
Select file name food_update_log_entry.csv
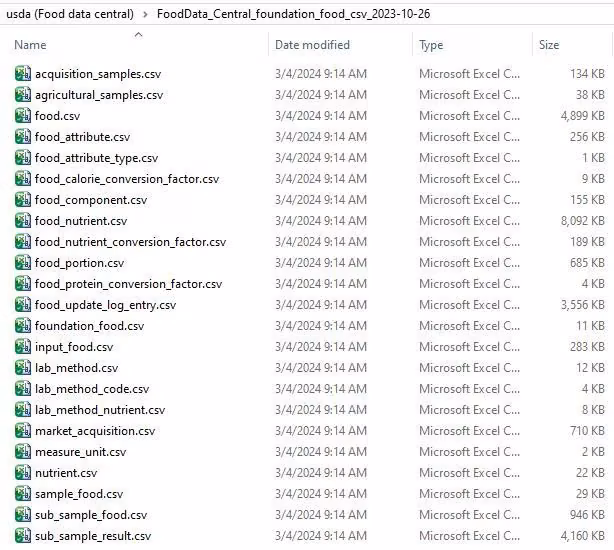coord(105,305)
